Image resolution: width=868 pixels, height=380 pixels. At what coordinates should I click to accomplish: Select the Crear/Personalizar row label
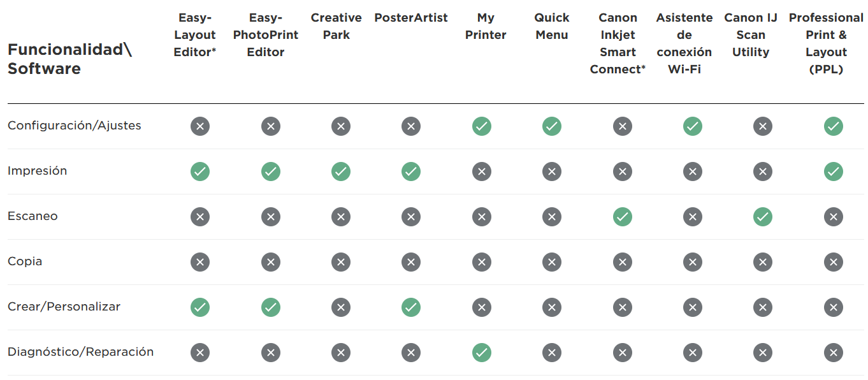coord(64,307)
